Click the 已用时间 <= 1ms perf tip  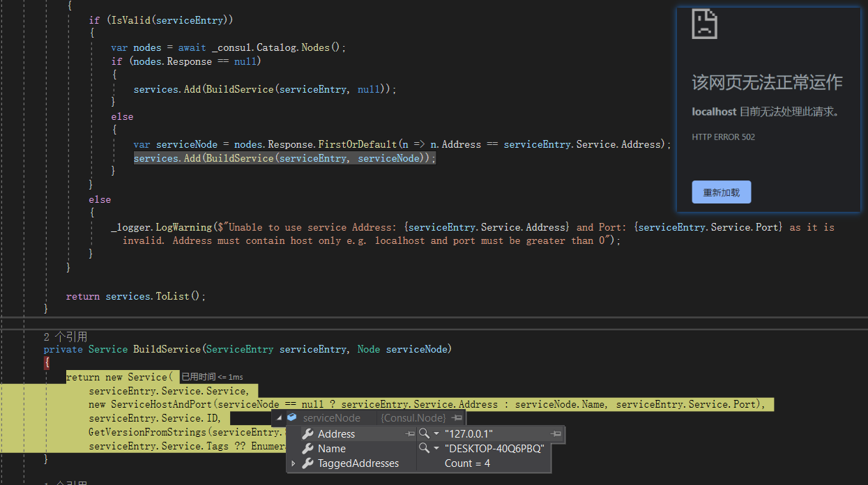click(x=212, y=377)
